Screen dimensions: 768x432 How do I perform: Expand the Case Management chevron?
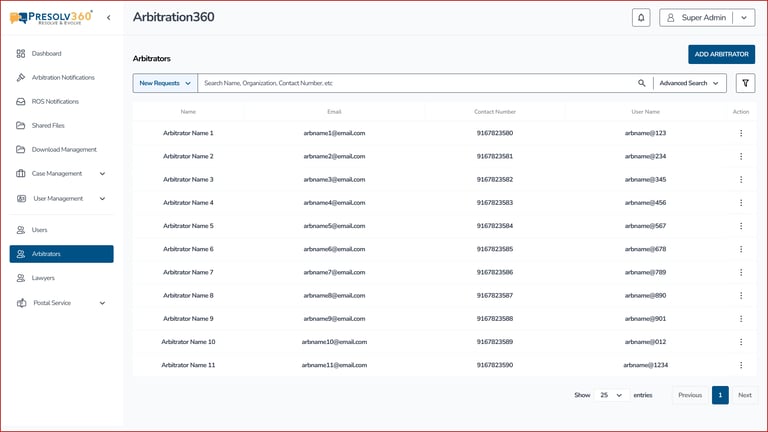[x=102, y=173]
